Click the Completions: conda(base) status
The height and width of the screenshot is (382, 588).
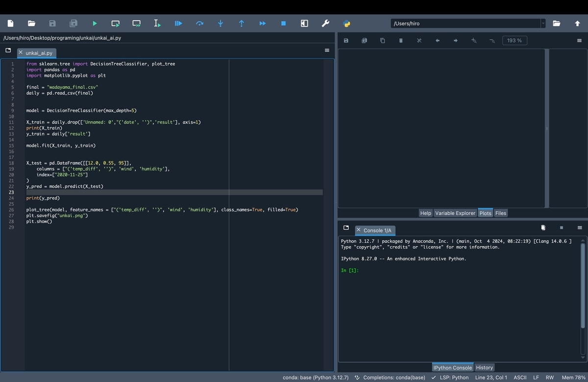(390, 378)
